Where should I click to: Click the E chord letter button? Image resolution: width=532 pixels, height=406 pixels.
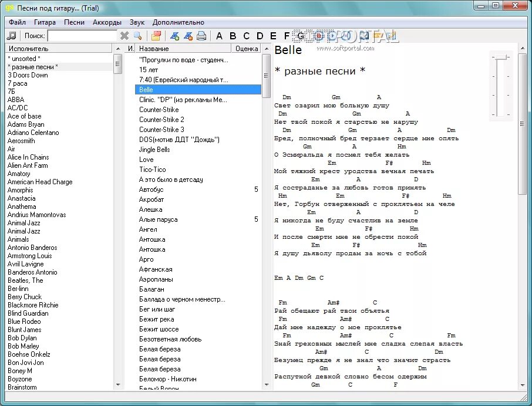pos(273,36)
